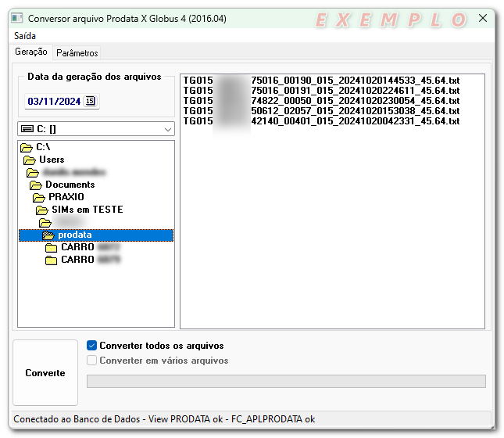
Task: Select the SIMs em TESTE folder
Action: (88, 210)
